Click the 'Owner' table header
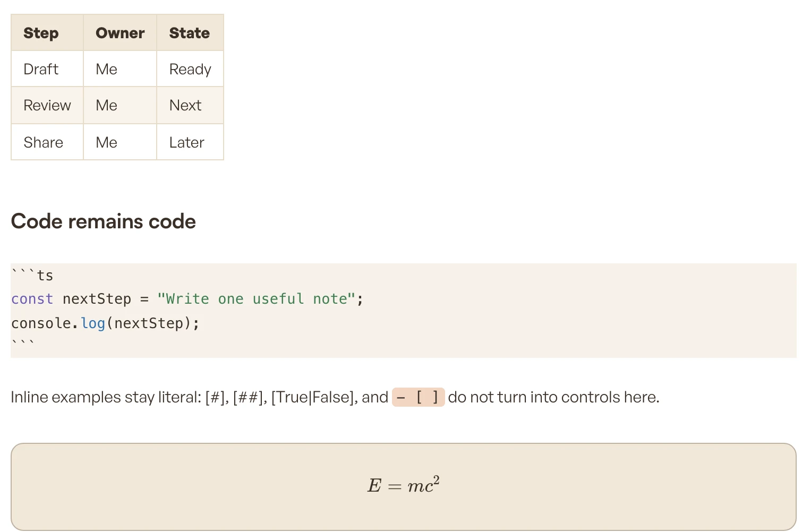The width and height of the screenshot is (802, 532). [x=120, y=33]
